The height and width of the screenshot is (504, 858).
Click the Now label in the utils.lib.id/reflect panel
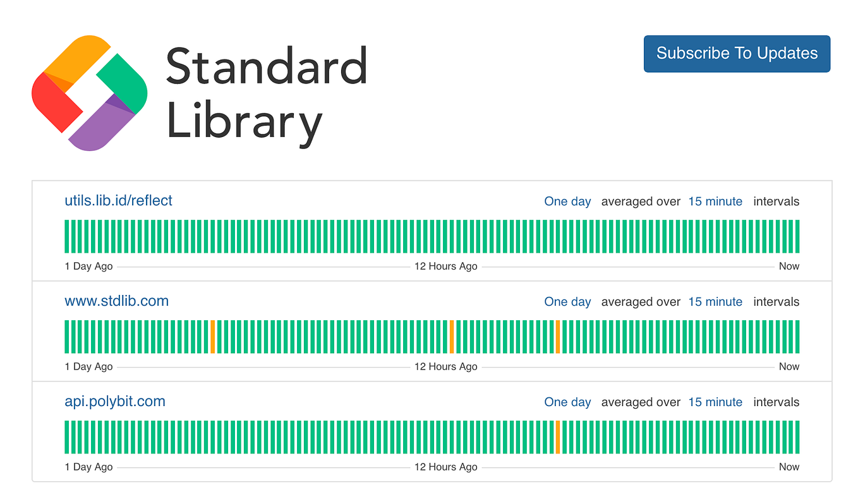(x=789, y=266)
